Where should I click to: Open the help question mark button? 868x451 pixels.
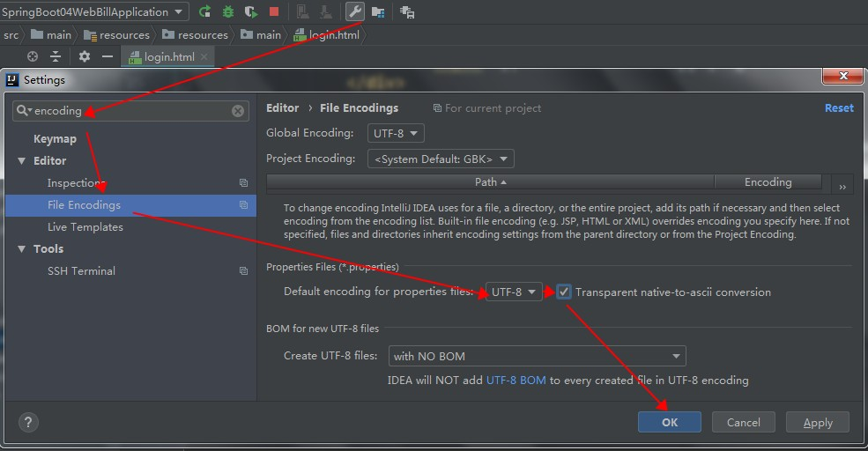click(x=28, y=422)
